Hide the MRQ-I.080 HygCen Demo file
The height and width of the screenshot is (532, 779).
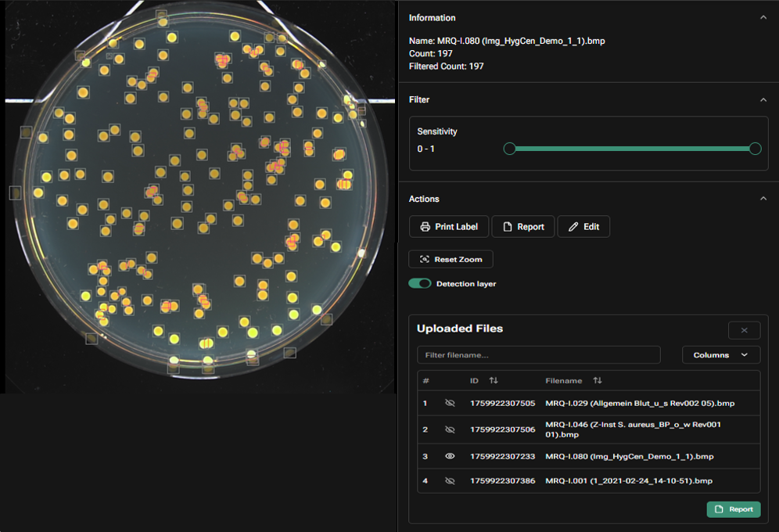[450, 456]
